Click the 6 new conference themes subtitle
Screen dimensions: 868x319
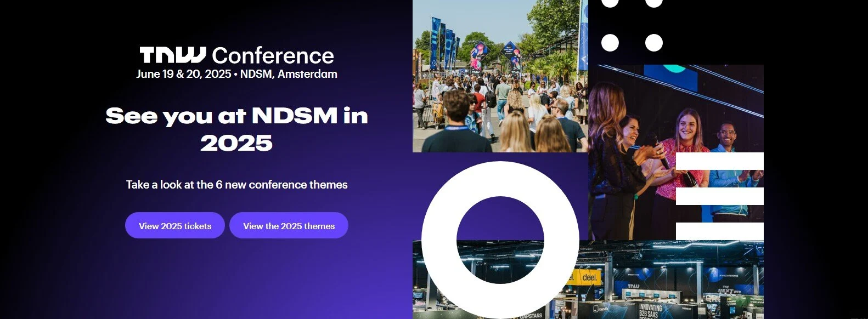pyautogui.click(x=236, y=185)
